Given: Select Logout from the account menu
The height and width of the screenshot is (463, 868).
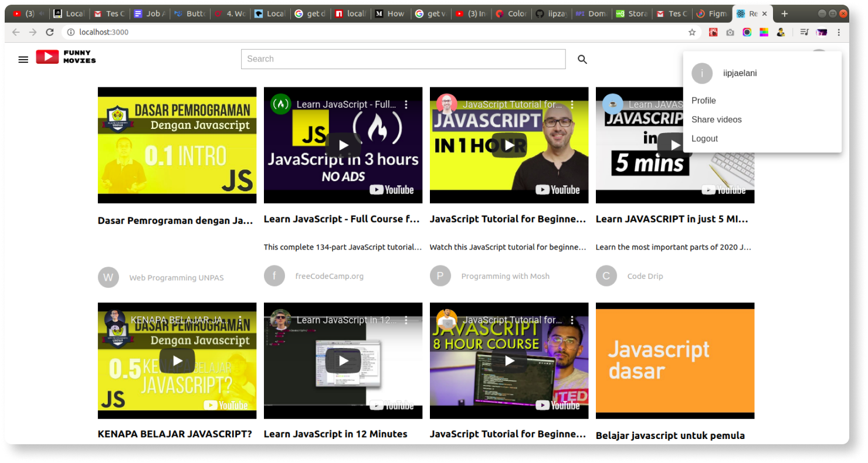Looking at the screenshot, I should [x=704, y=138].
